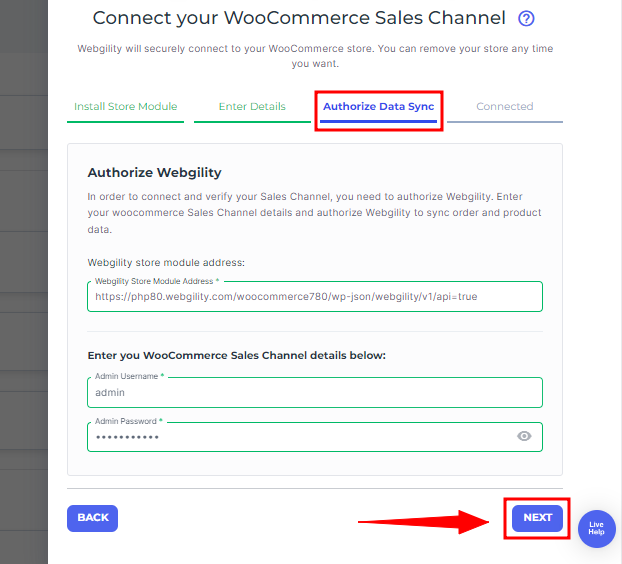This screenshot has width=622, height=564.
Task: Select the Admin Password input field
Action: [x=300, y=437]
